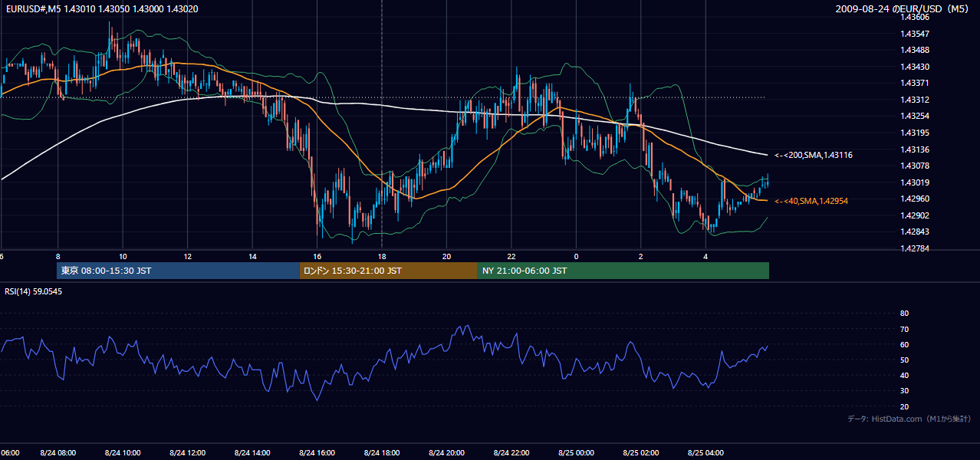Click the 8/25 02:00 time label
The width and height of the screenshot is (980, 460).
click(641, 453)
